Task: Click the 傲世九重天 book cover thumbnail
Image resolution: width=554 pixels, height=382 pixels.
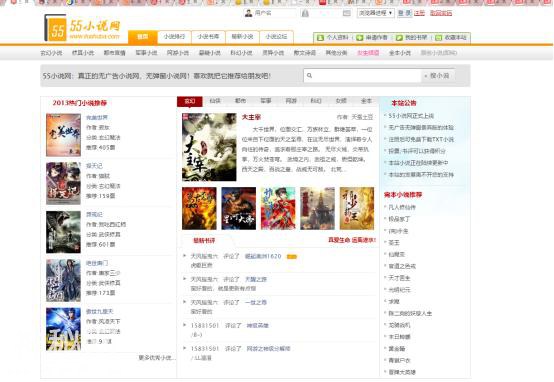Action: pos(63,329)
